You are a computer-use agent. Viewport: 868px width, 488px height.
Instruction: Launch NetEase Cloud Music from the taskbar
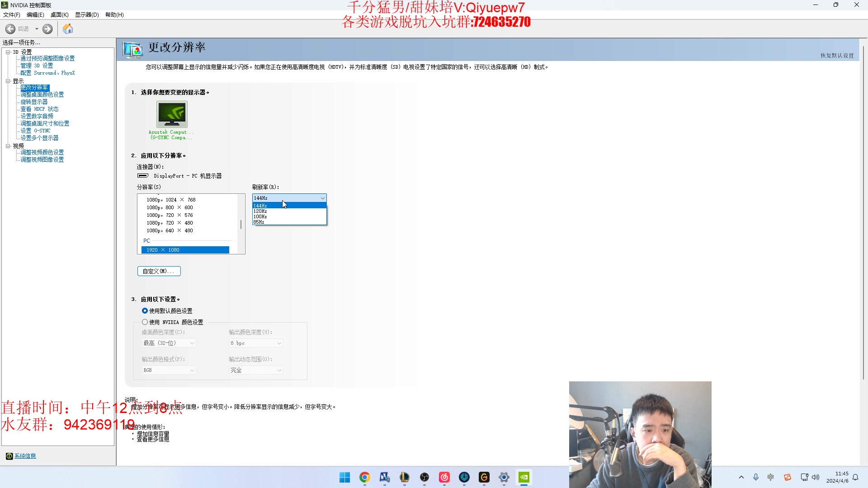click(444, 477)
